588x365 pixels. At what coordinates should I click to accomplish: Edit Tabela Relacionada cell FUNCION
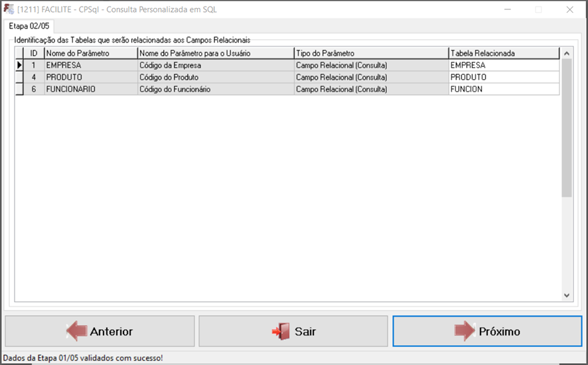(x=504, y=90)
